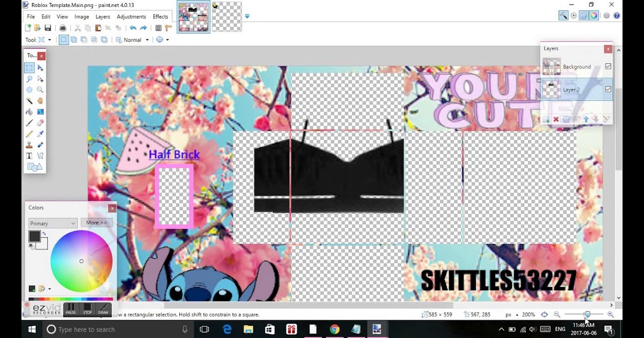Screen dimensions: 644x338
Task: Choose Add (union) selection mode
Action: pyautogui.click(x=74, y=40)
